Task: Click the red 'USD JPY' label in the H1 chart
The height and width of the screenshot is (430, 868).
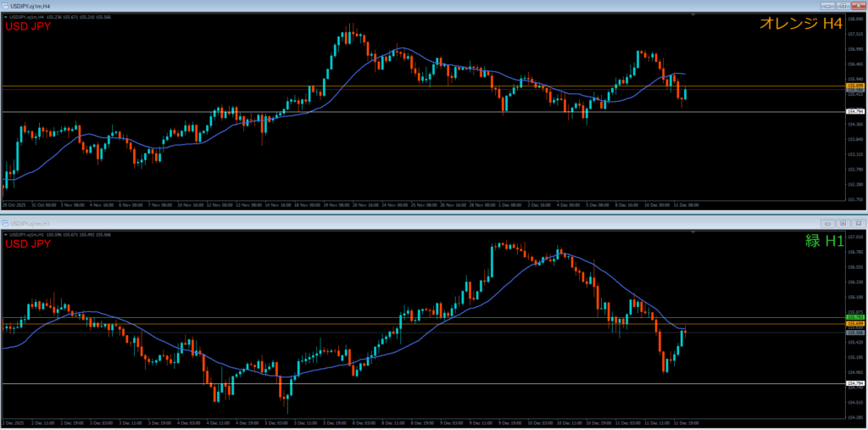Action: [x=28, y=244]
